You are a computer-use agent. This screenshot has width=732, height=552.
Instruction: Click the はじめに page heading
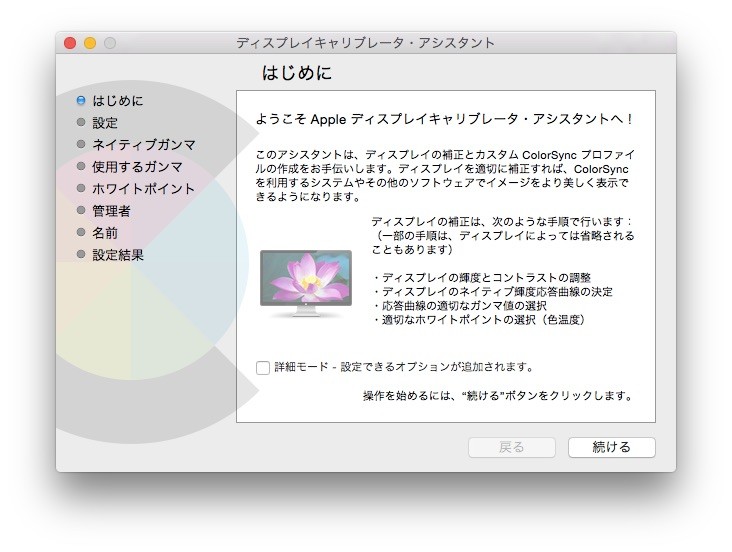(x=297, y=73)
